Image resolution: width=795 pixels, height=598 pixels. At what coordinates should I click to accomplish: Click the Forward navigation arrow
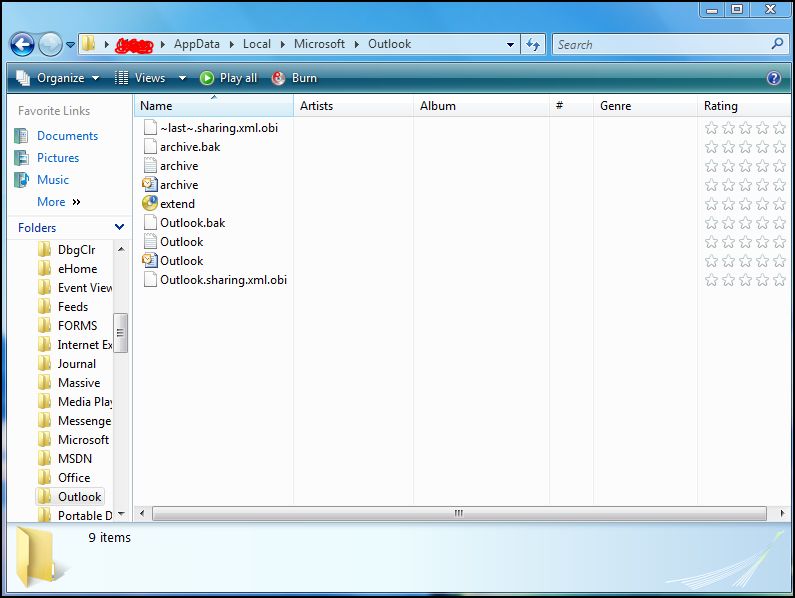pyautogui.click(x=50, y=45)
